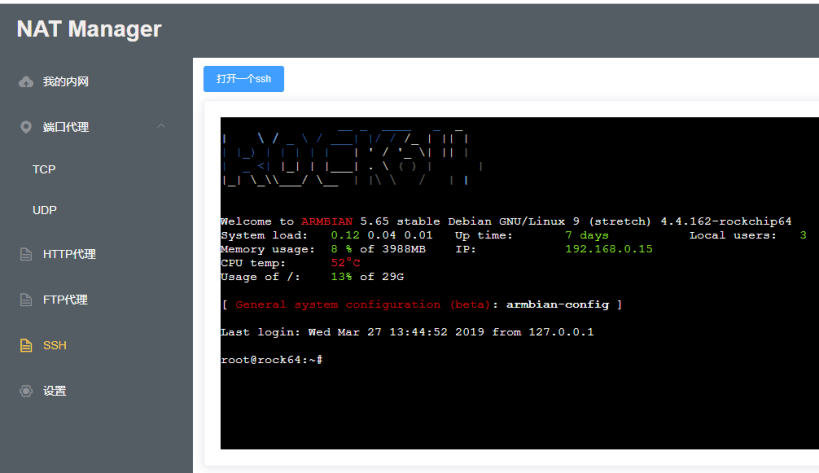Image resolution: width=819 pixels, height=473 pixels.
Task: Click the Last login line in terminal
Action: tap(407, 332)
